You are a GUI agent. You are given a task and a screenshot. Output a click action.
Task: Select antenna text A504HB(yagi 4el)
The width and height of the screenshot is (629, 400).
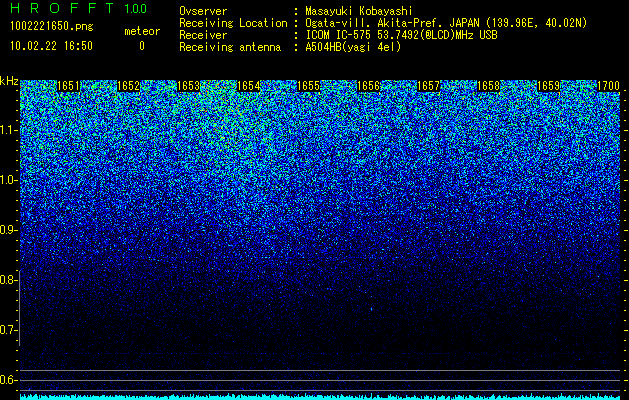tap(353, 47)
